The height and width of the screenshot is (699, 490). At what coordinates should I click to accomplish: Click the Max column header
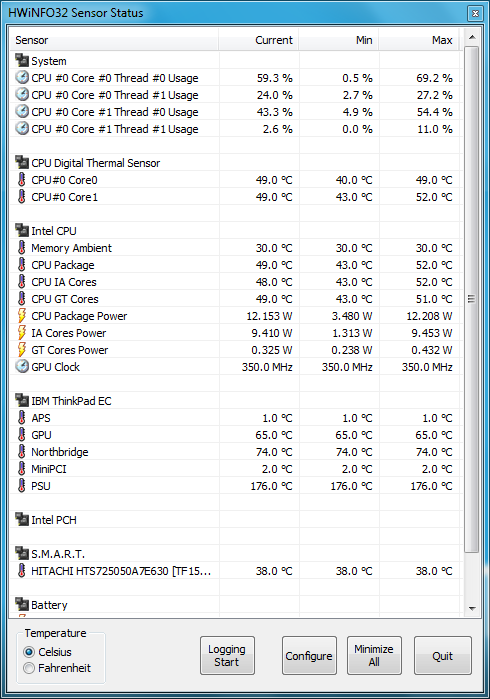coord(419,40)
